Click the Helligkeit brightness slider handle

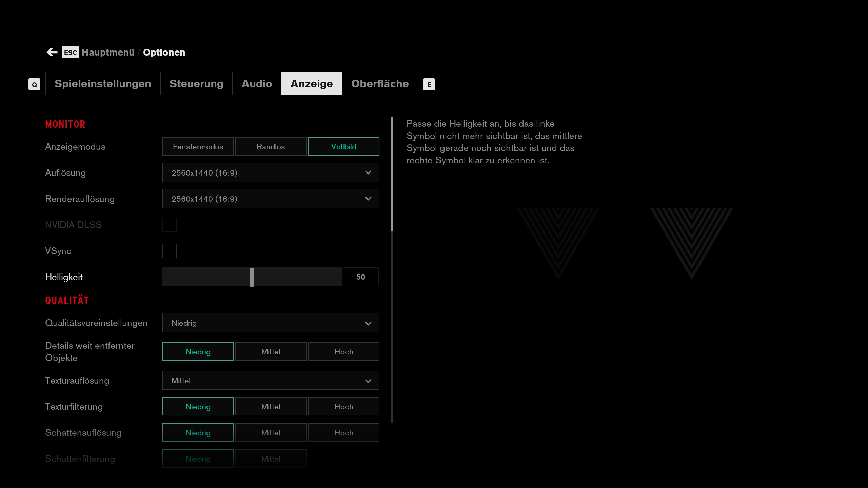point(252,277)
